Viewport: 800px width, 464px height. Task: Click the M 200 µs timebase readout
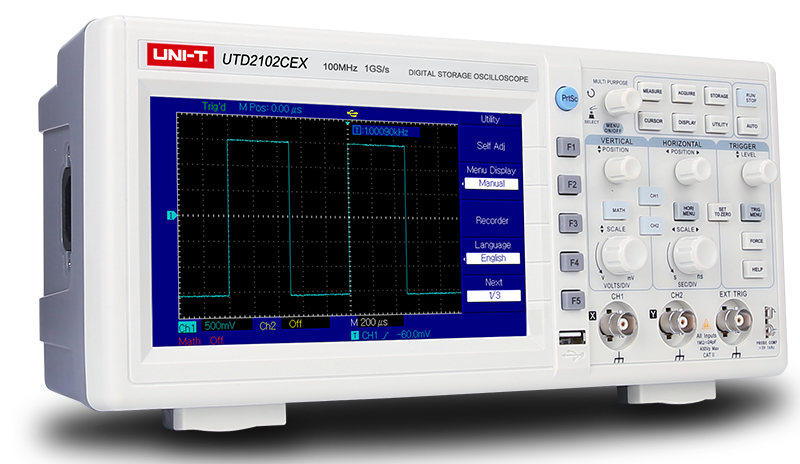tap(369, 322)
